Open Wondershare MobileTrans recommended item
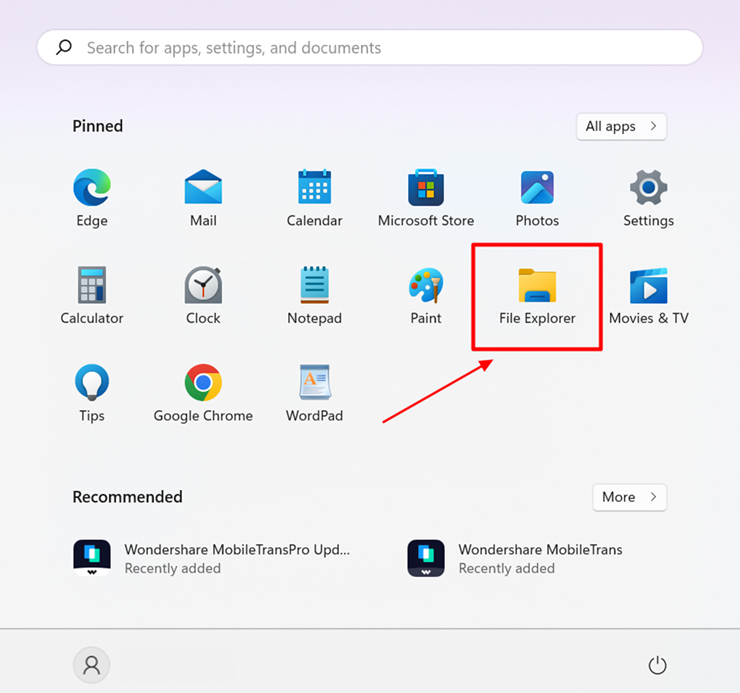The width and height of the screenshot is (740, 693). pyautogui.click(x=515, y=558)
